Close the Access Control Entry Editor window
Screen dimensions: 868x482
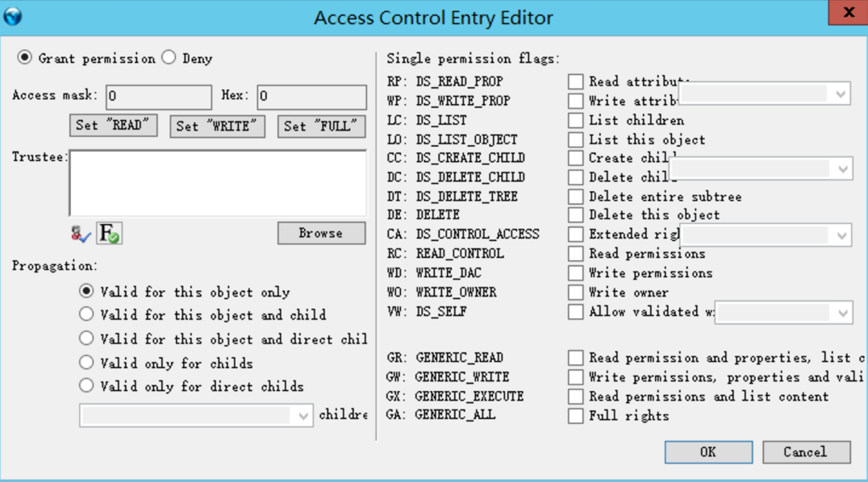point(848,12)
